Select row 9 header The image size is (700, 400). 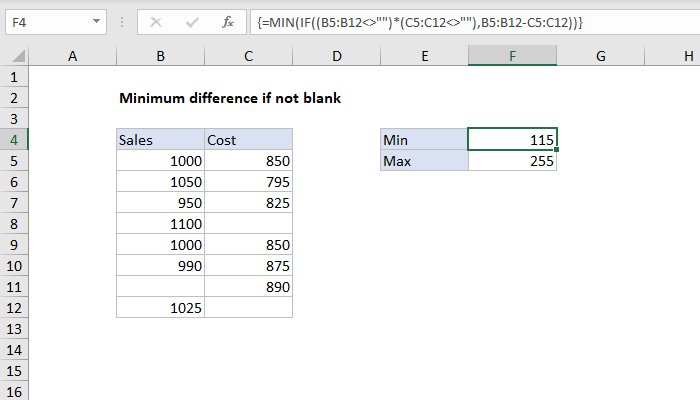pos(14,245)
